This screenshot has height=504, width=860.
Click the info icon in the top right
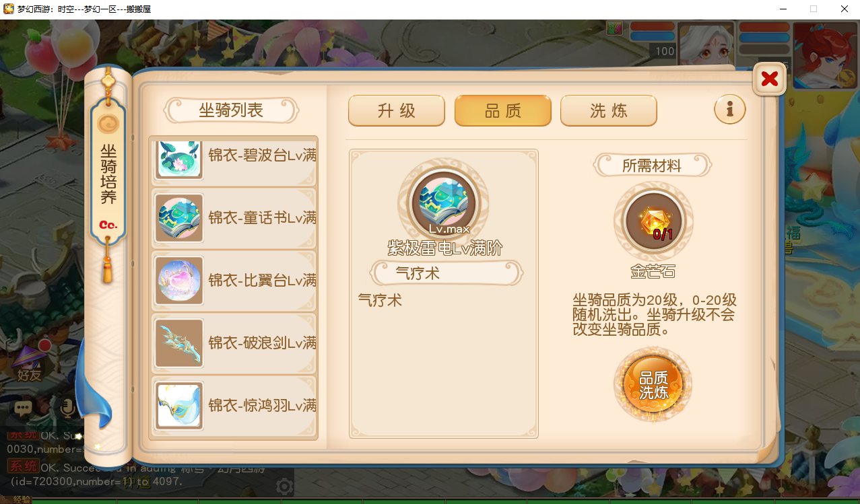[x=730, y=108]
